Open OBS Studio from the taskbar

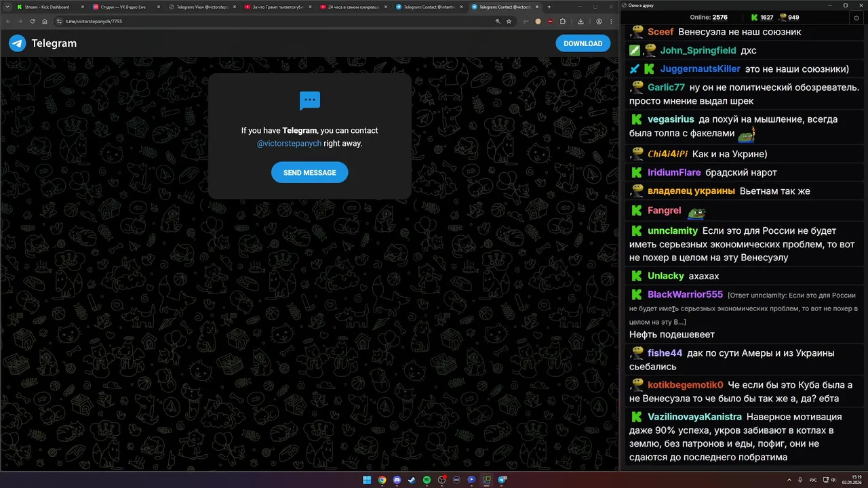point(441,480)
